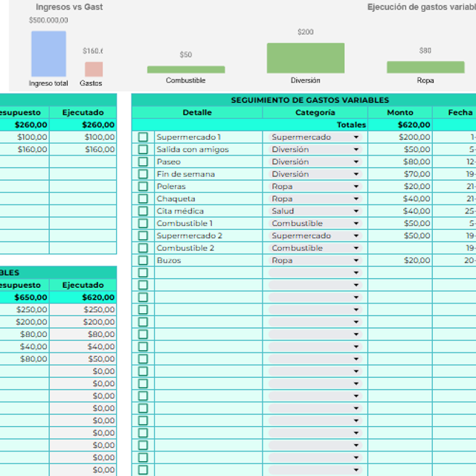The image size is (476, 476).
Task: Open the category dropdown in the Fin de semana row
Action: click(356, 174)
